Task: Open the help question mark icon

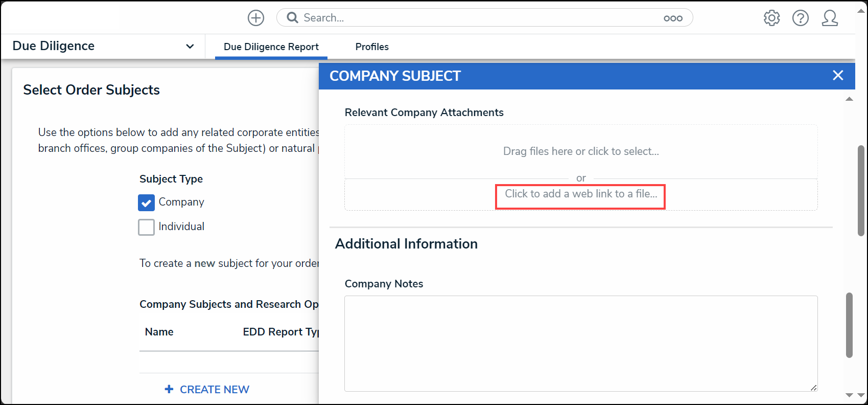Action: [801, 18]
